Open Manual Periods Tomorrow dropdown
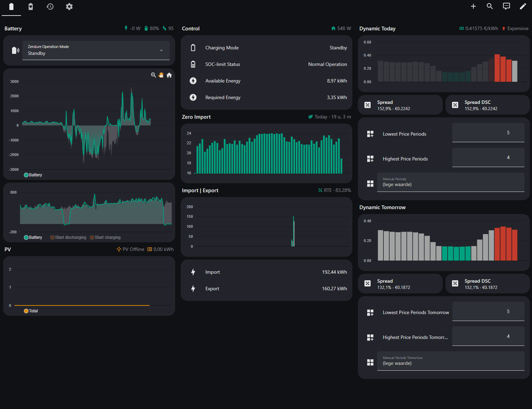Screen dimensions: 532x409 pos(451,361)
